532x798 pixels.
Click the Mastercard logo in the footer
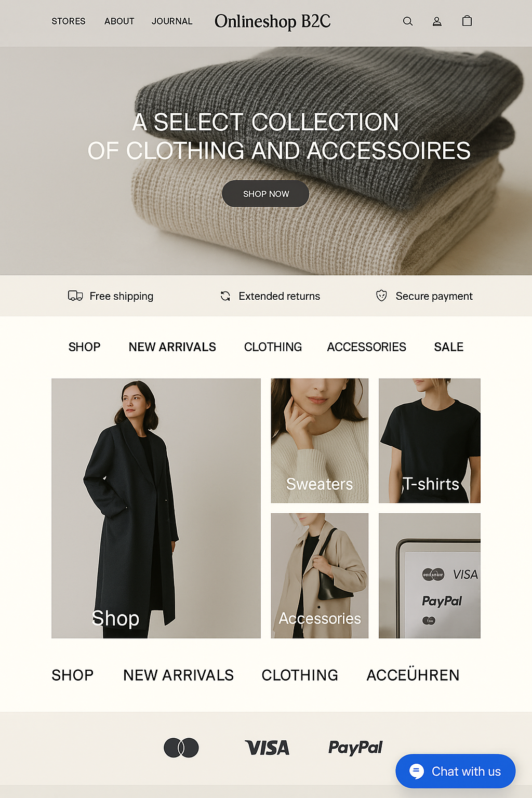tap(181, 748)
